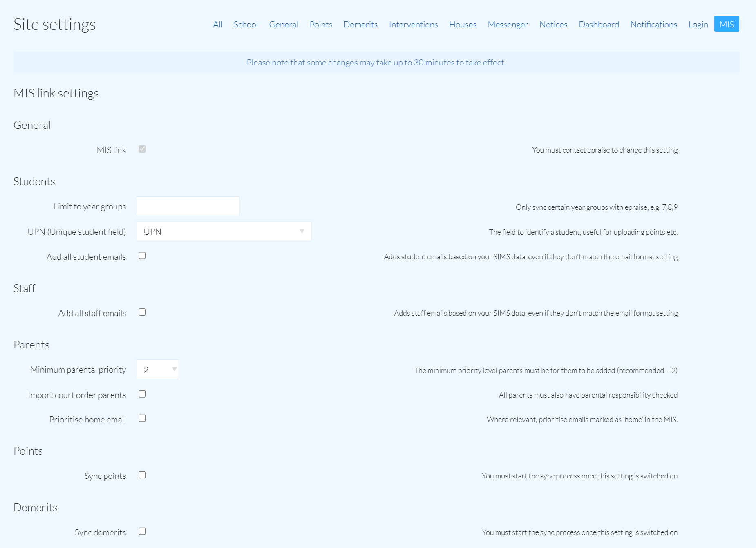Open the Messenger settings tab
Screen dimensions: 756x548
point(508,24)
